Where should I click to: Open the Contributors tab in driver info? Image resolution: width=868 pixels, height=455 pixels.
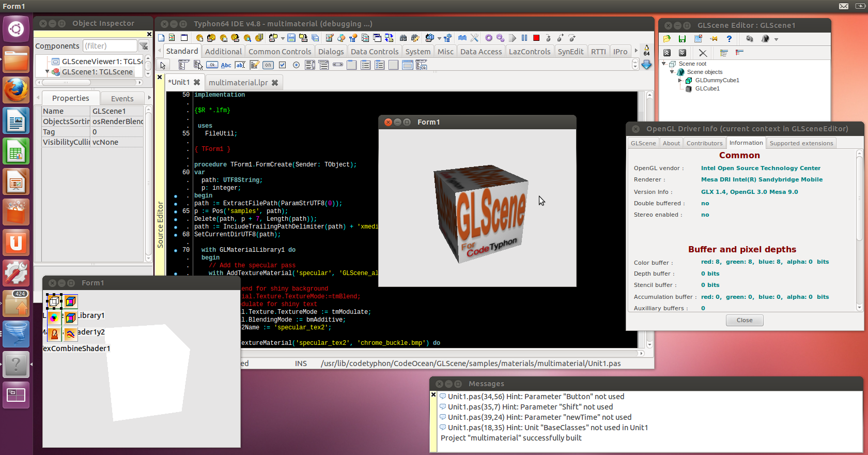[704, 143]
